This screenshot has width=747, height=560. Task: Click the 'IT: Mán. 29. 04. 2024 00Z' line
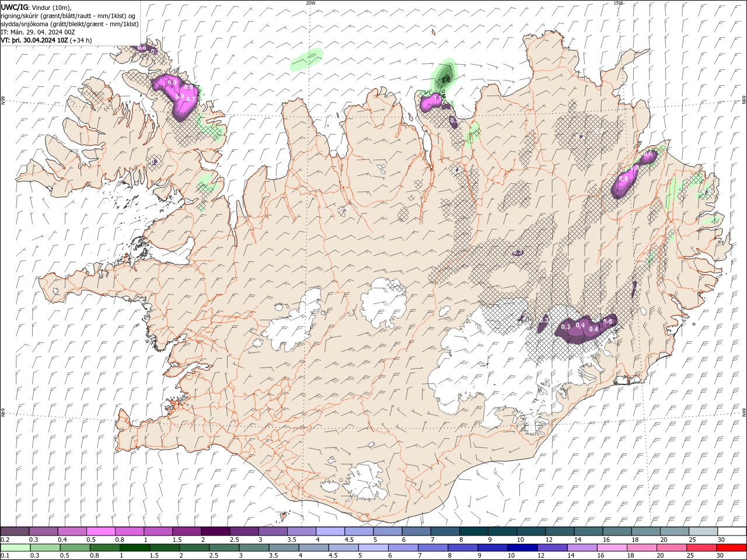tap(37, 32)
